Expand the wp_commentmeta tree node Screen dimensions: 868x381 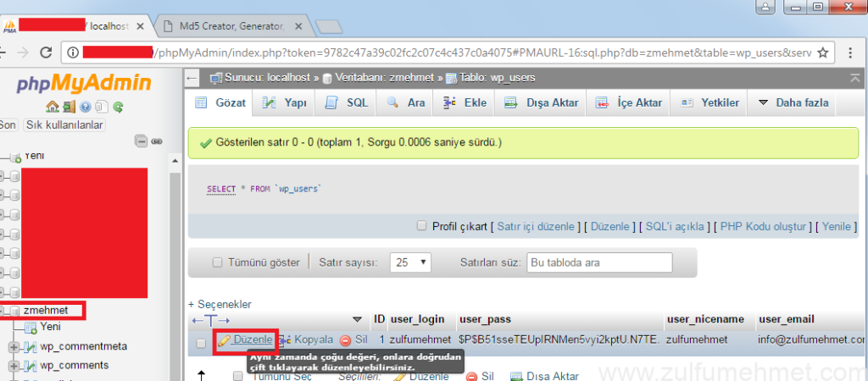click(x=14, y=347)
